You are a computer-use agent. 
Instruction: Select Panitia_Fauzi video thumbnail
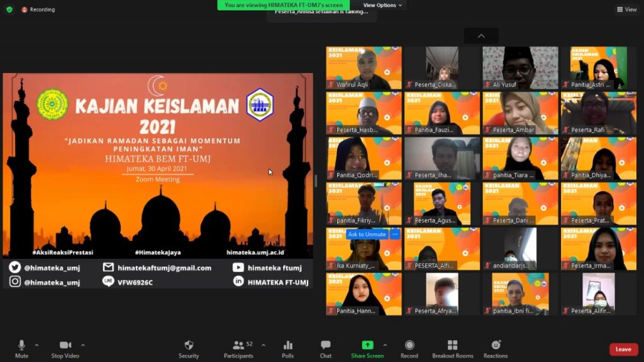point(442,113)
